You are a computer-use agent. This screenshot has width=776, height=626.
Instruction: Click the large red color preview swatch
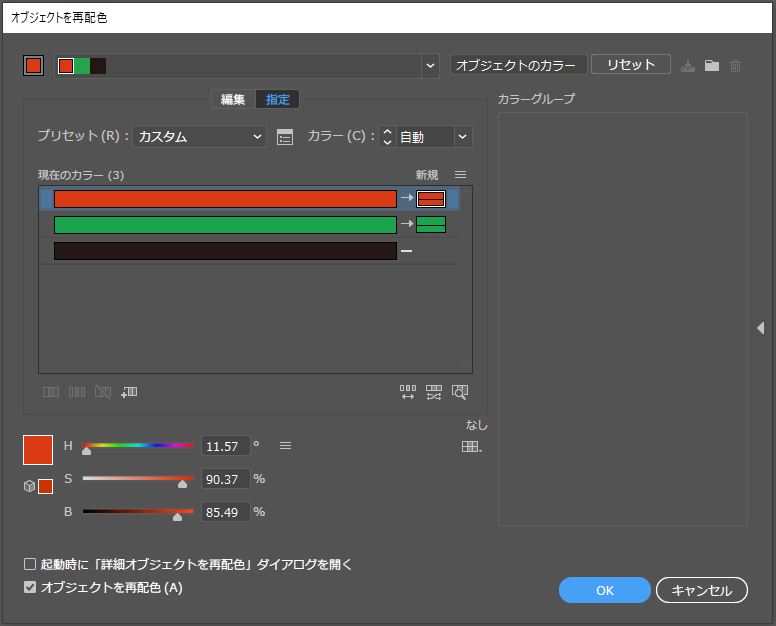(x=38, y=450)
